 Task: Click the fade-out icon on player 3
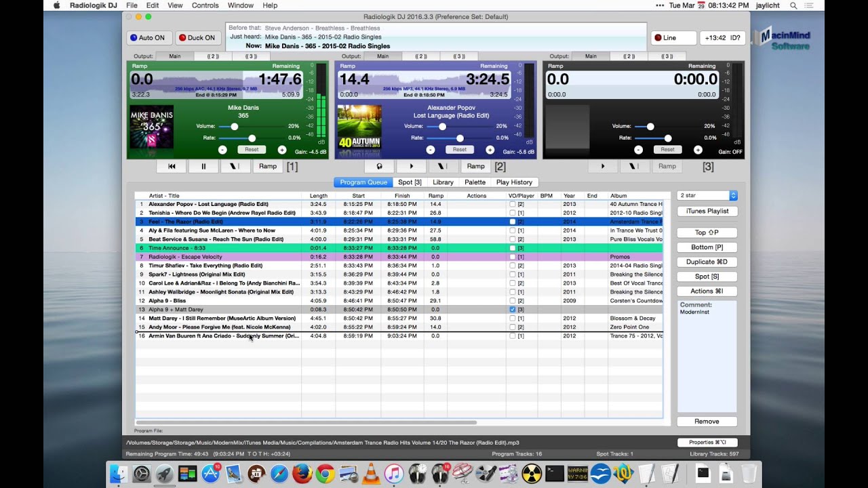coord(635,166)
